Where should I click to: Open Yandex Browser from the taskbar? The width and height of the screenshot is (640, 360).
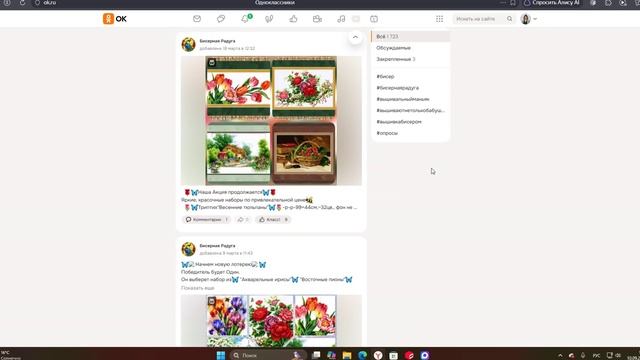(378, 355)
